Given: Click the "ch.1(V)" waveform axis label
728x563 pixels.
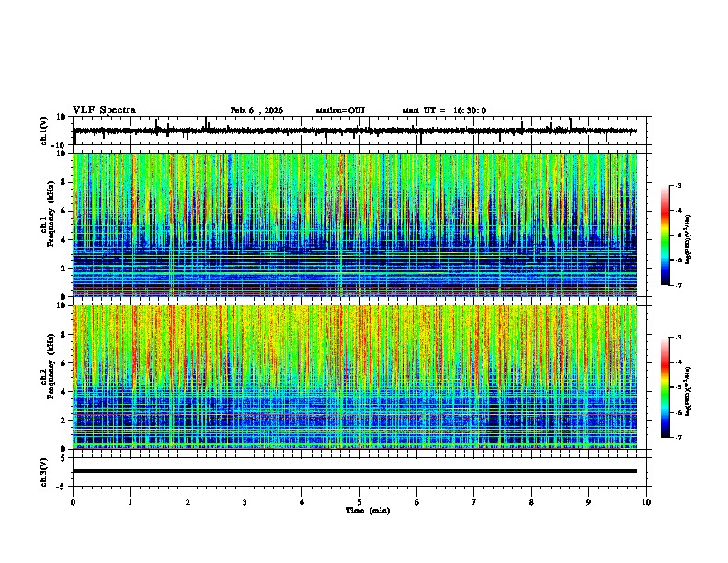Looking at the screenshot, I should tap(44, 131).
